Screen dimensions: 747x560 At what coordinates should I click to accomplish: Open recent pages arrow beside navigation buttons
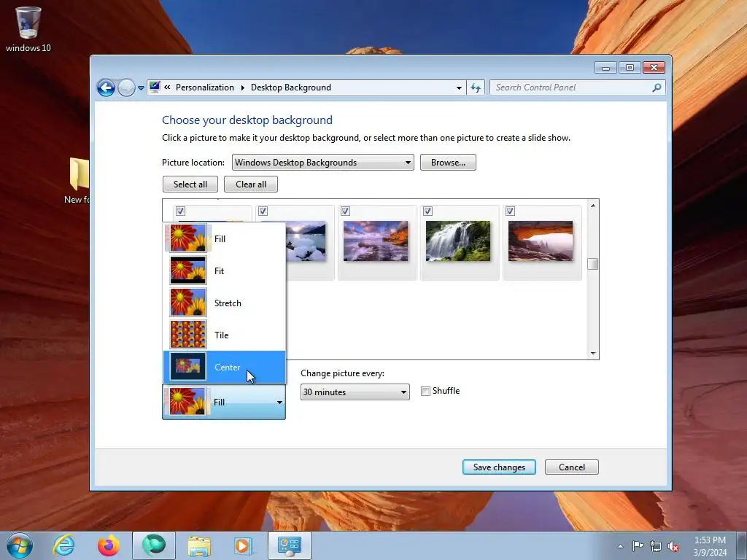pos(141,88)
